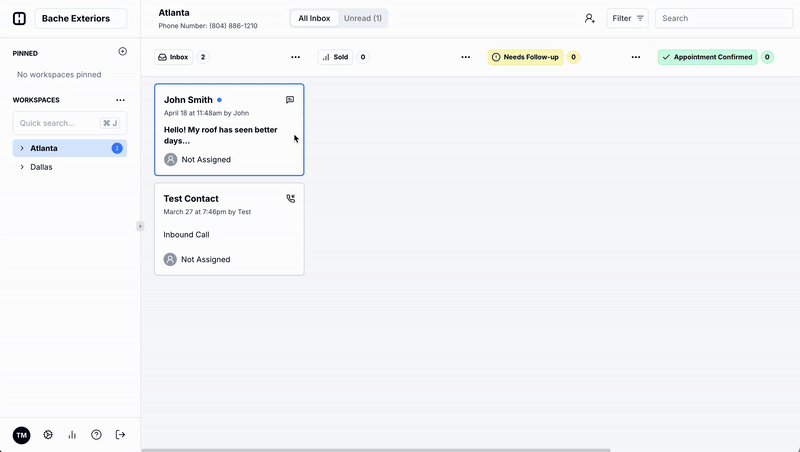Collapse the sidebar using the divider handle

click(x=140, y=226)
